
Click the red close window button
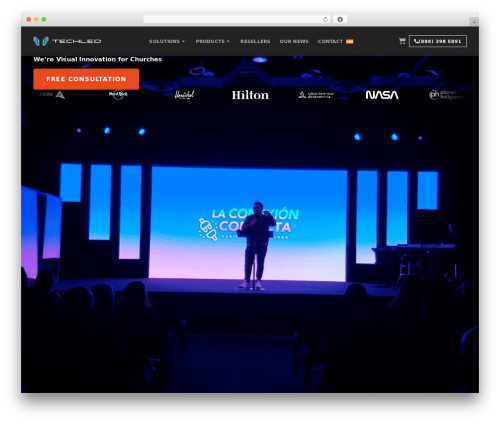click(x=29, y=19)
